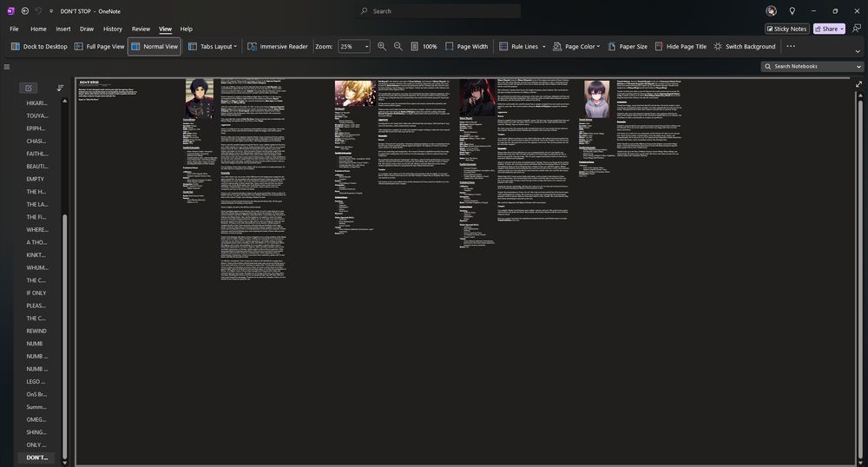This screenshot has width=868, height=467.
Task: Toggle Hide Page Title
Action: tap(681, 47)
